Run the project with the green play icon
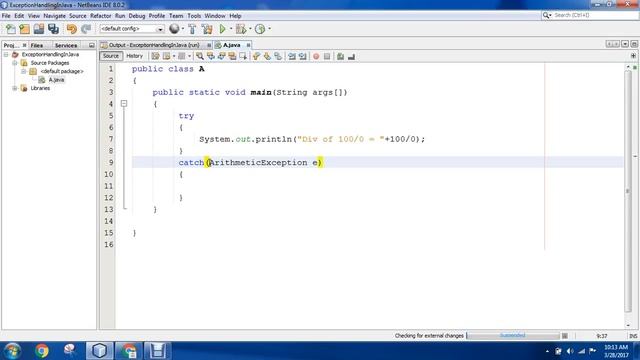Viewport: 640px width, 360px height. (x=222, y=29)
